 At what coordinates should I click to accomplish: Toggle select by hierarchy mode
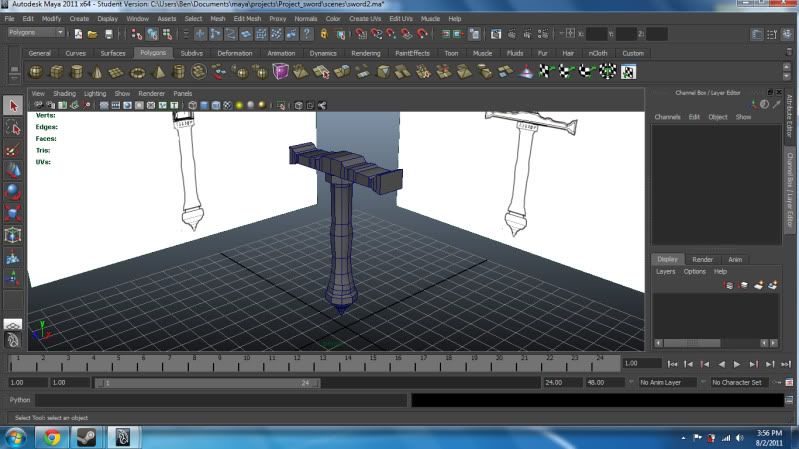pos(137,34)
